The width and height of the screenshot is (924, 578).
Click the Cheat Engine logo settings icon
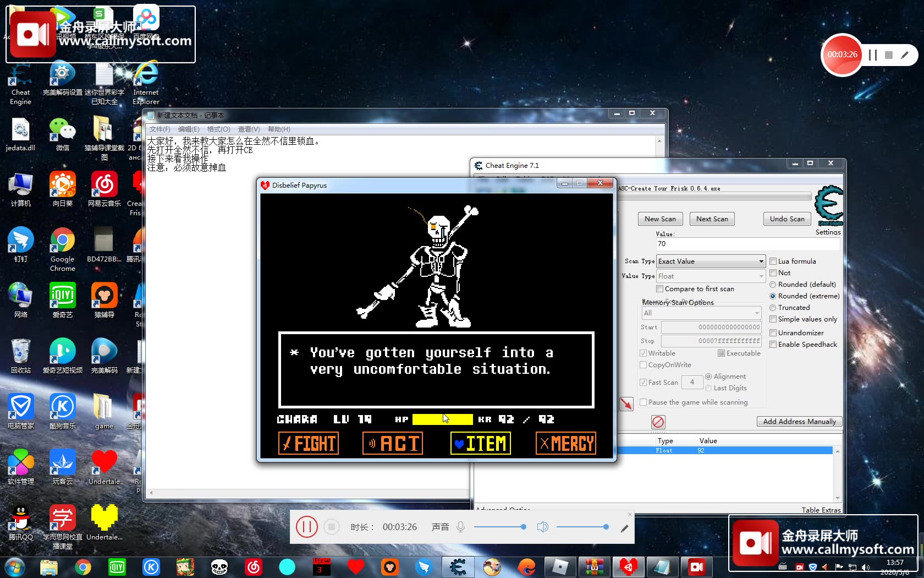(x=828, y=205)
